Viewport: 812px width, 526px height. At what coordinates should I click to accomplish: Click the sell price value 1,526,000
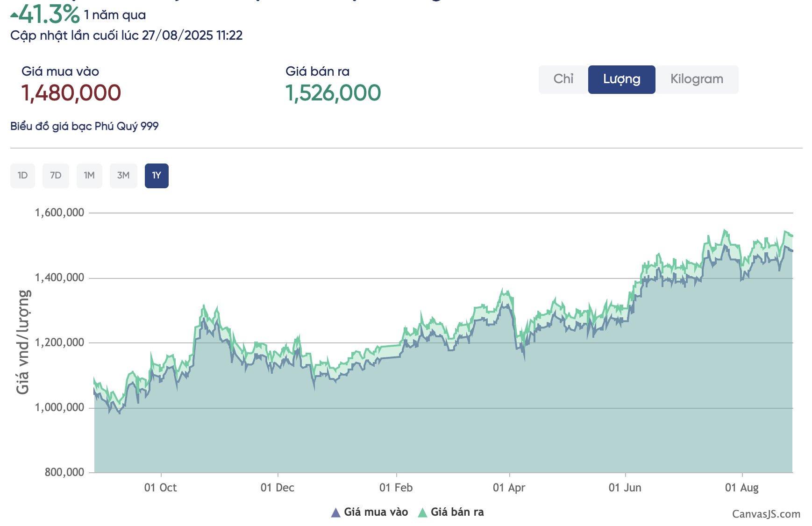pos(333,93)
